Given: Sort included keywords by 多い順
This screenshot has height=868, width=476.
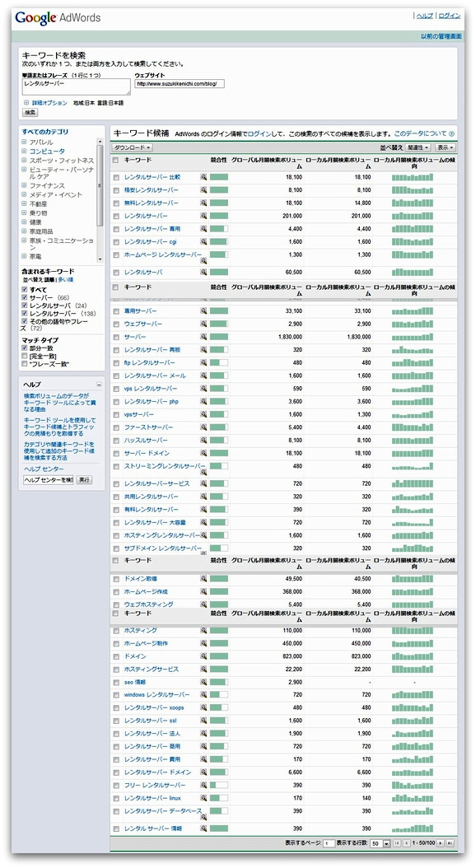Looking at the screenshot, I should [x=65, y=280].
